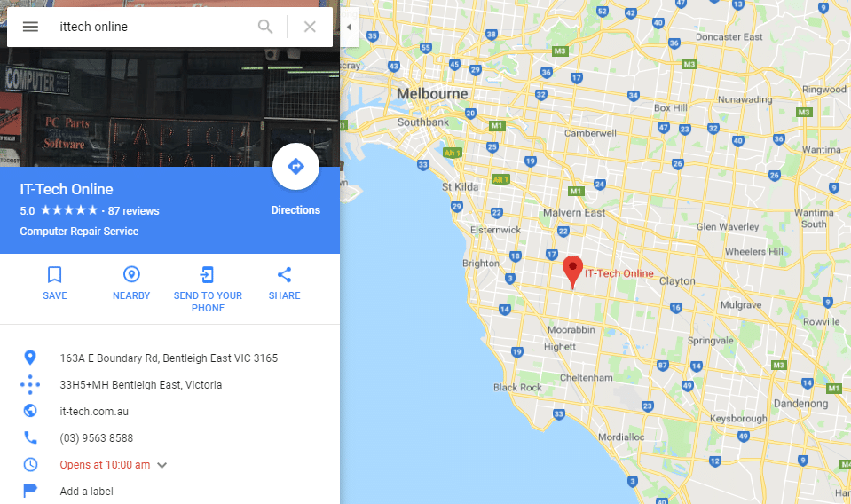This screenshot has width=851, height=504.
Task: Save IT-Tech Online with bookmark icon
Action: click(x=55, y=274)
